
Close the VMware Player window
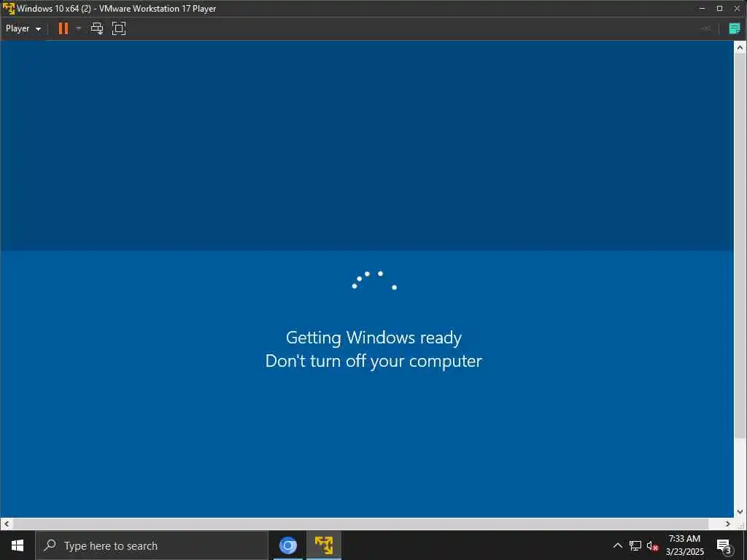click(x=737, y=8)
